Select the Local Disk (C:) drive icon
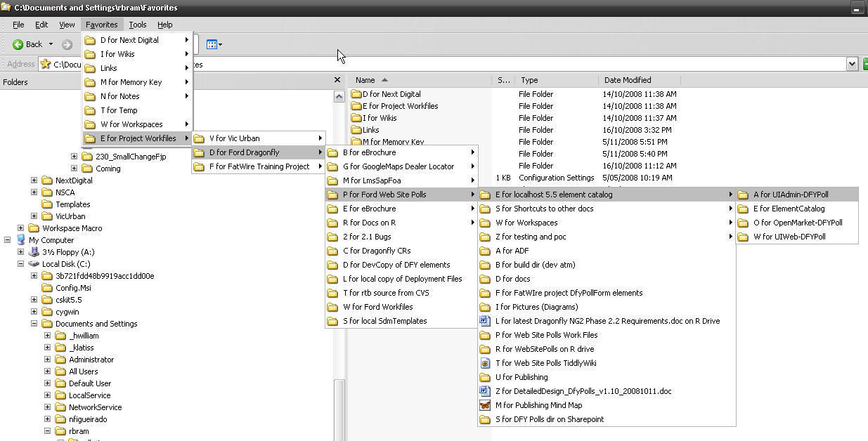The image size is (868, 441). coord(34,264)
